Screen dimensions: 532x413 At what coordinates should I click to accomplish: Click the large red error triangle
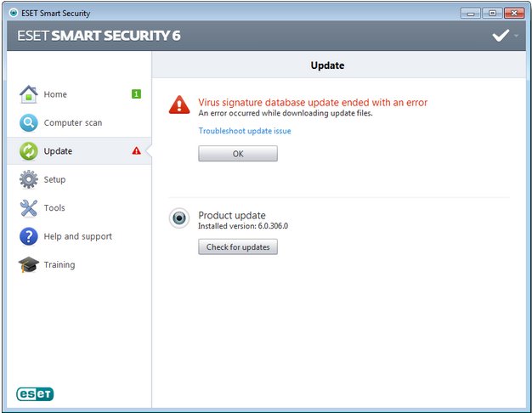(179, 105)
